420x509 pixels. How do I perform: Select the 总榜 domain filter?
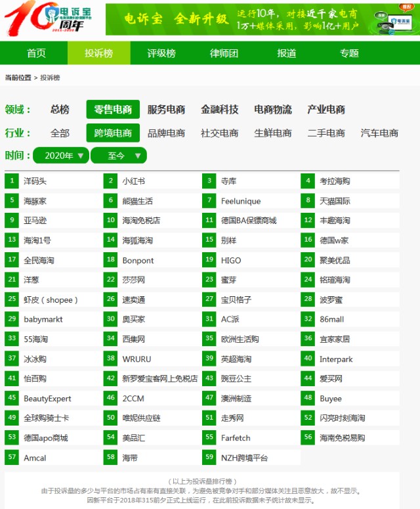pyautogui.click(x=60, y=110)
